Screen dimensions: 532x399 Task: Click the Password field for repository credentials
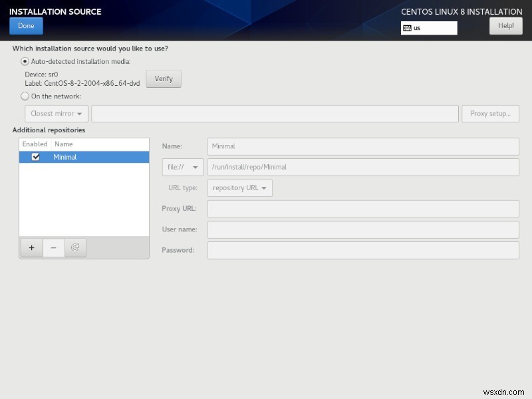(x=363, y=250)
